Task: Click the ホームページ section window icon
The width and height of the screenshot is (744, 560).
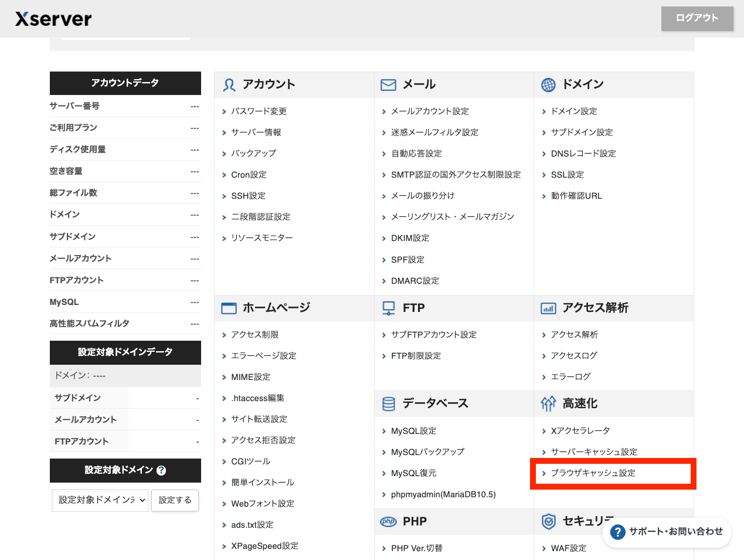Action: pyautogui.click(x=229, y=308)
